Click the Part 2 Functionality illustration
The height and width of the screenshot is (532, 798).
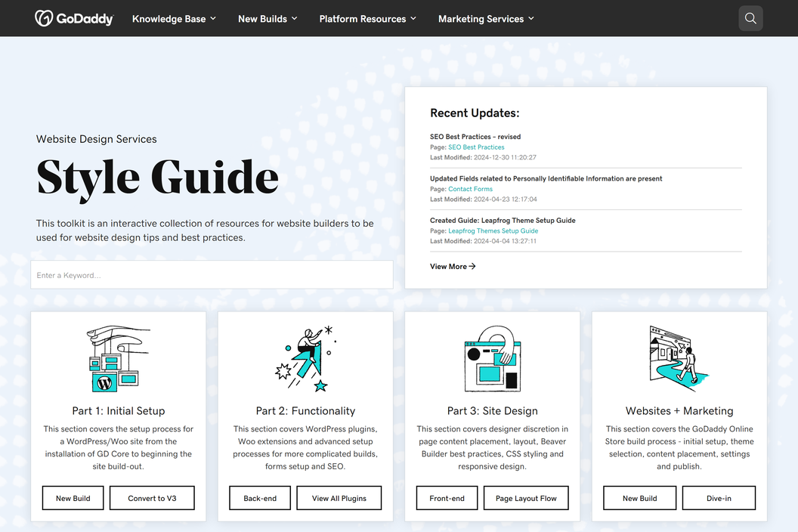click(x=305, y=359)
